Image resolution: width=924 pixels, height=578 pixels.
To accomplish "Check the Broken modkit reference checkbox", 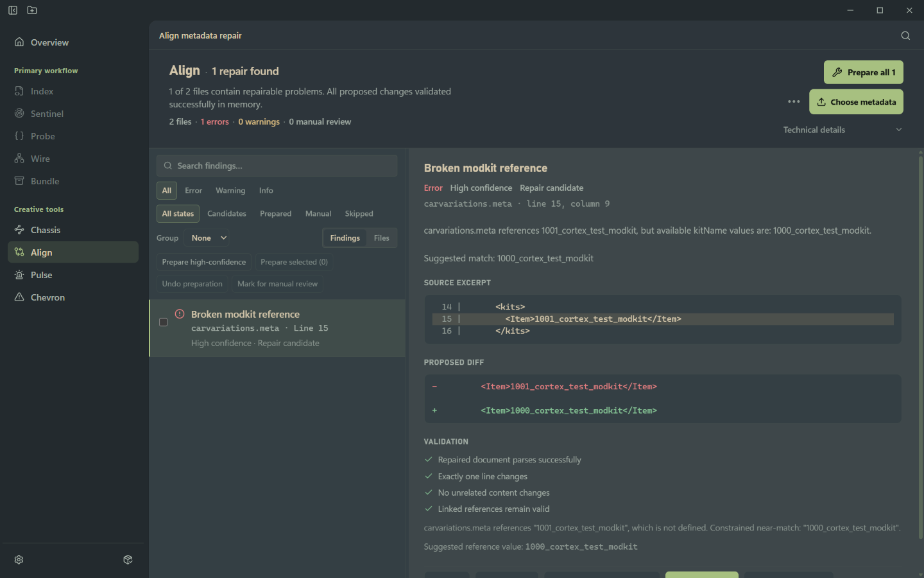I will [164, 322].
